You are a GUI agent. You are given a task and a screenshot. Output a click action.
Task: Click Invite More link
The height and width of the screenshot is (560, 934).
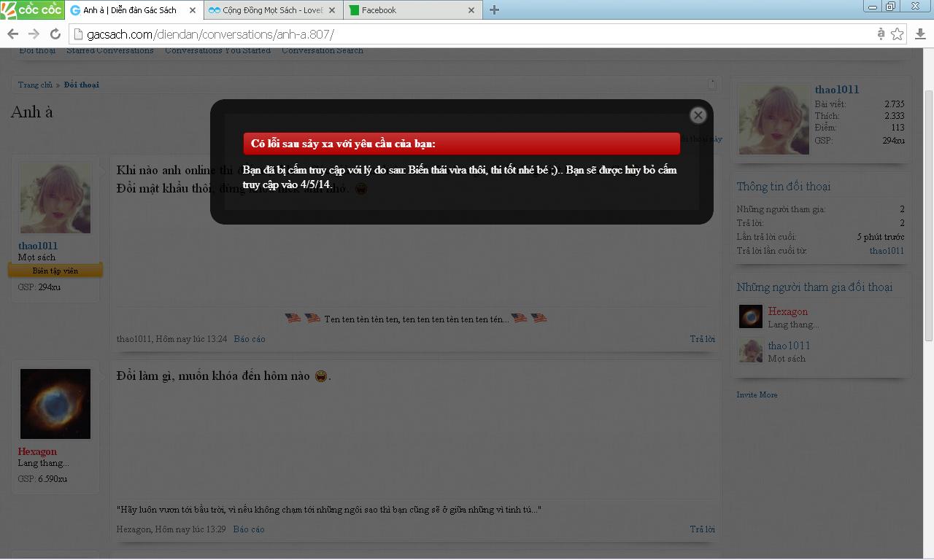click(757, 394)
